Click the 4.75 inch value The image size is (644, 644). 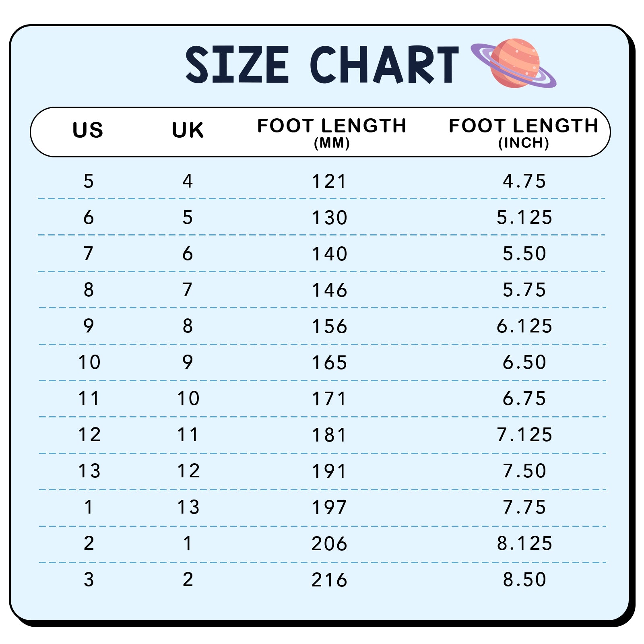[x=524, y=181]
